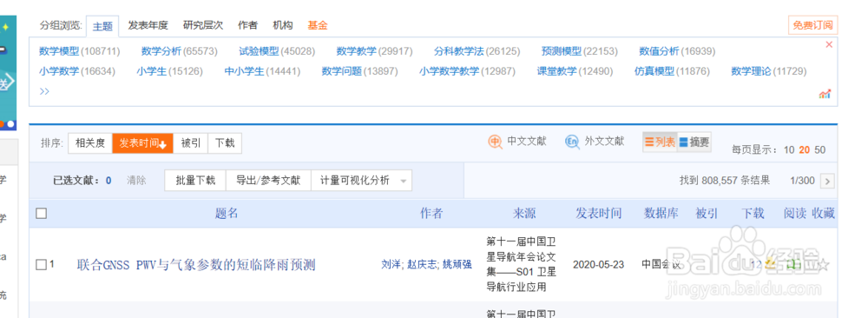868x318 pixels.
Task: Go to next results page arrow
Action: tap(827, 181)
